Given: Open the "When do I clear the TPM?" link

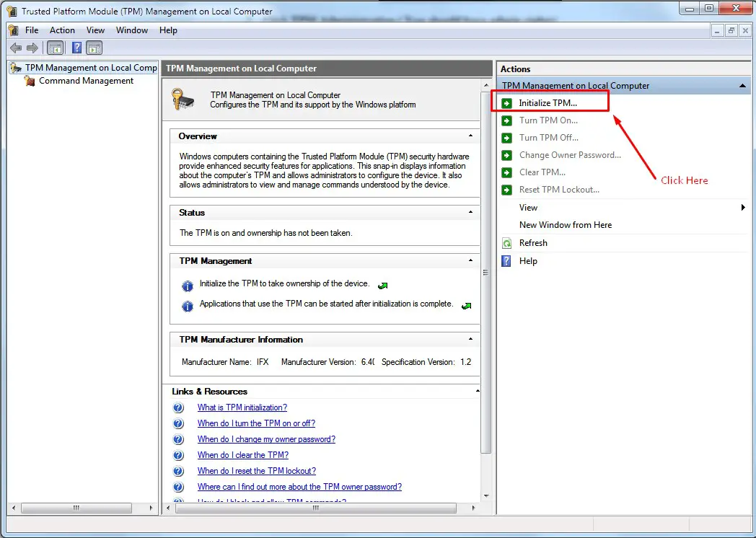Looking at the screenshot, I should pyautogui.click(x=243, y=455).
